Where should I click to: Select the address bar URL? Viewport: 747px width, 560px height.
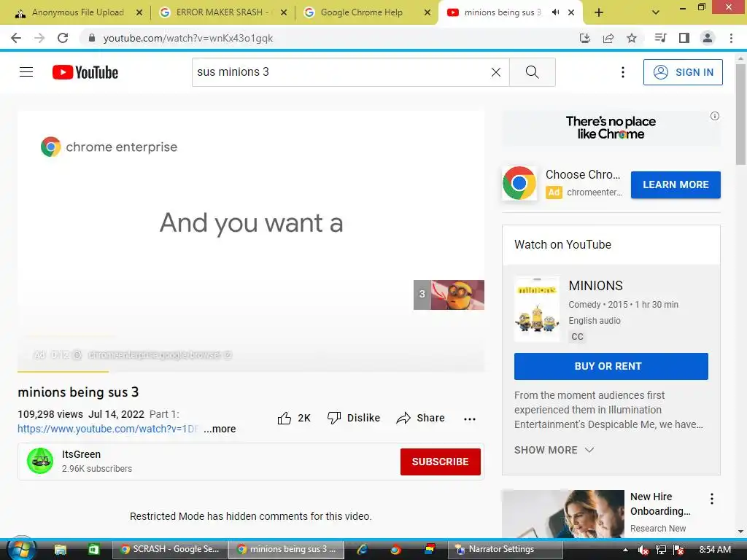click(x=188, y=38)
